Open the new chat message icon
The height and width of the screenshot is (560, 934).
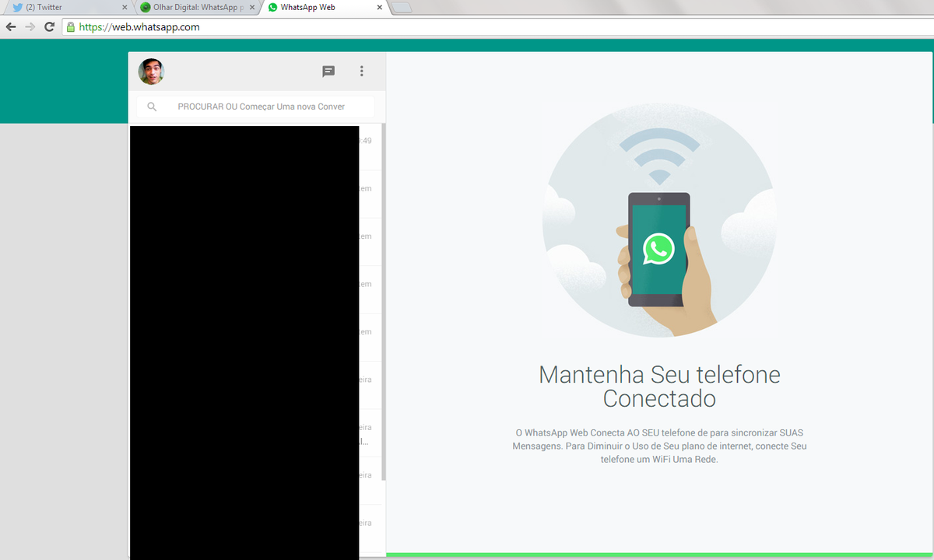click(328, 72)
